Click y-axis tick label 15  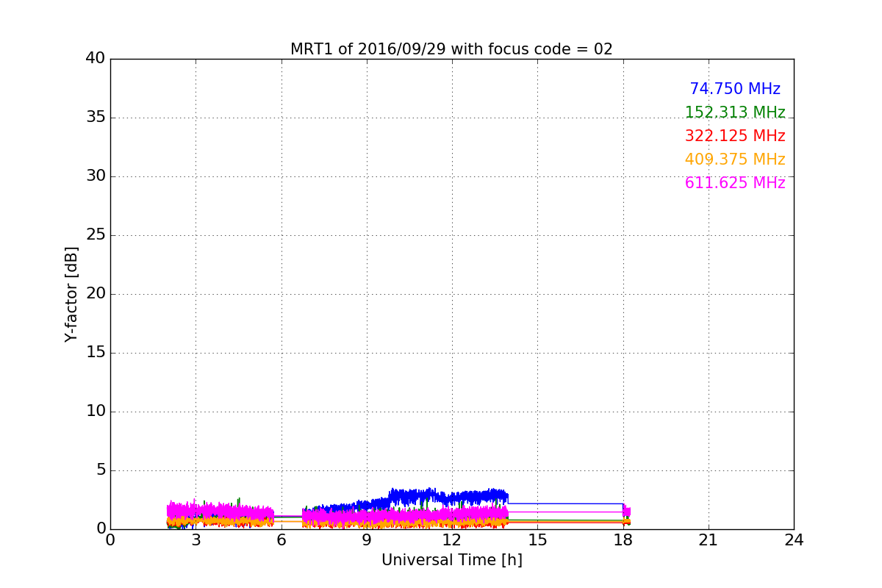pyautogui.click(x=96, y=353)
